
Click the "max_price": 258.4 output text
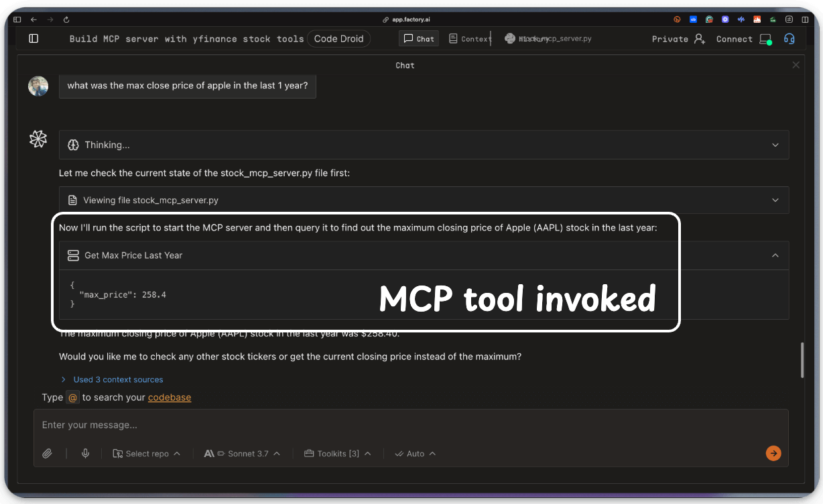(123, 294)
